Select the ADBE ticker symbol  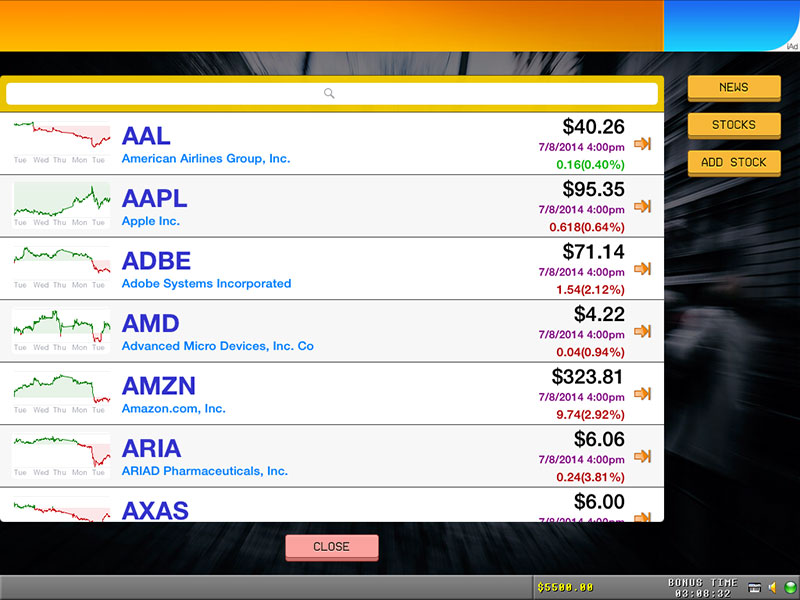[156, 261]
